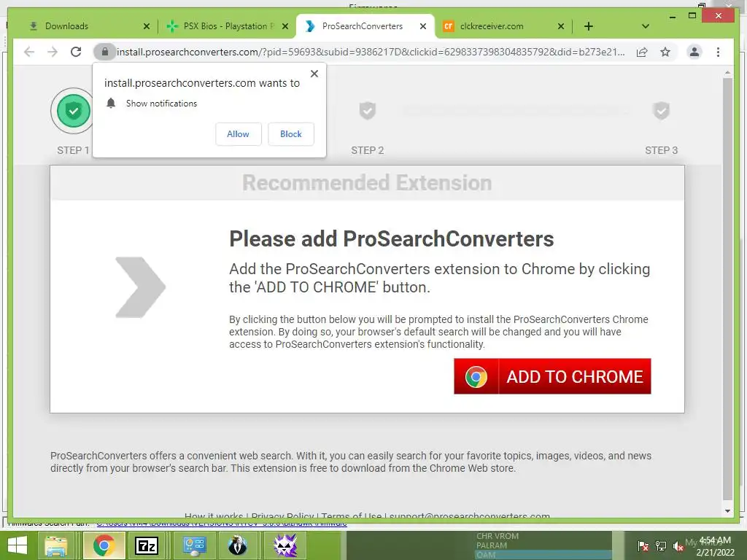Click the Chrome taskbar icon

coord(104,545)
